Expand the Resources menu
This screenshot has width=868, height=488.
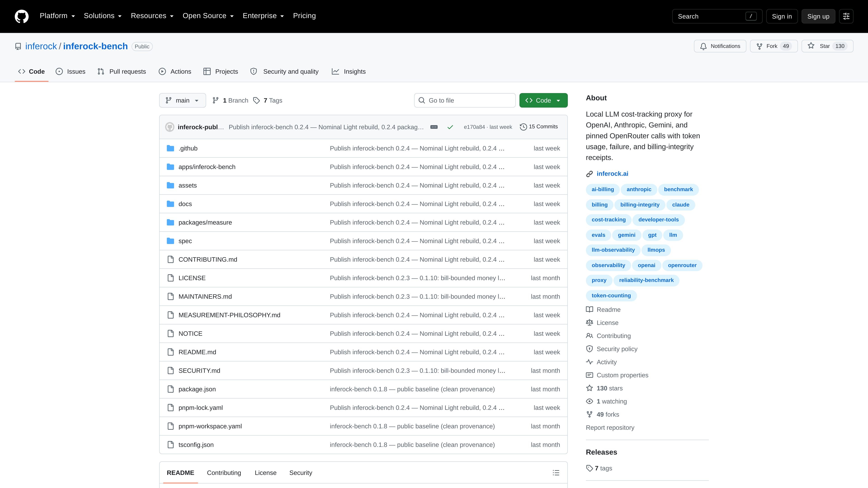pyautogui.click(x=152, y=16)
